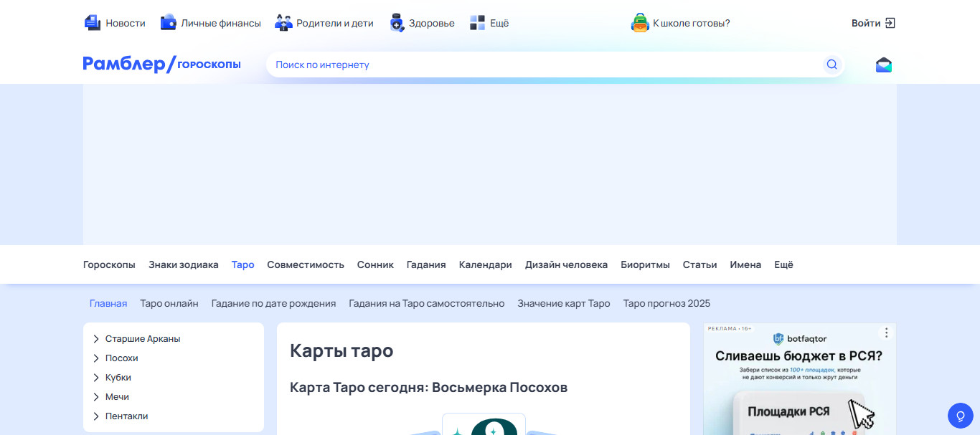Click the Рамблер logo
Screen dimensions: 980x435
pos(124,64)
